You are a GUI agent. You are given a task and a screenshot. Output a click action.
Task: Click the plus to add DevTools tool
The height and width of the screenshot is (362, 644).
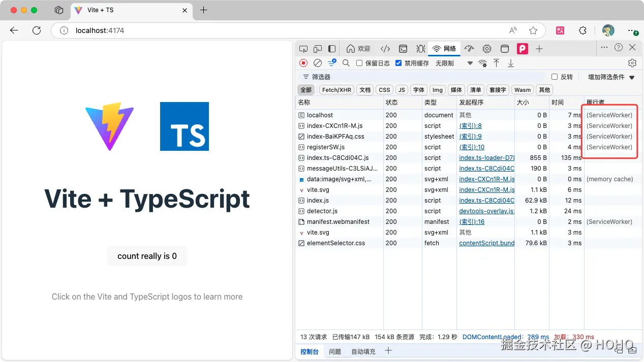click(539, 49)
